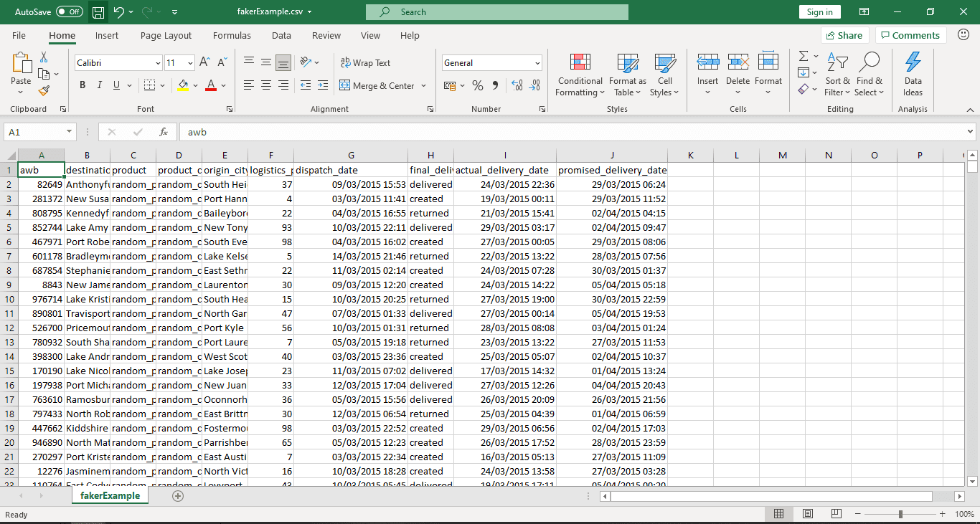Click the Cut scissors icon
The width and height of the screenshot is (980, 524).
coord(44,57)
